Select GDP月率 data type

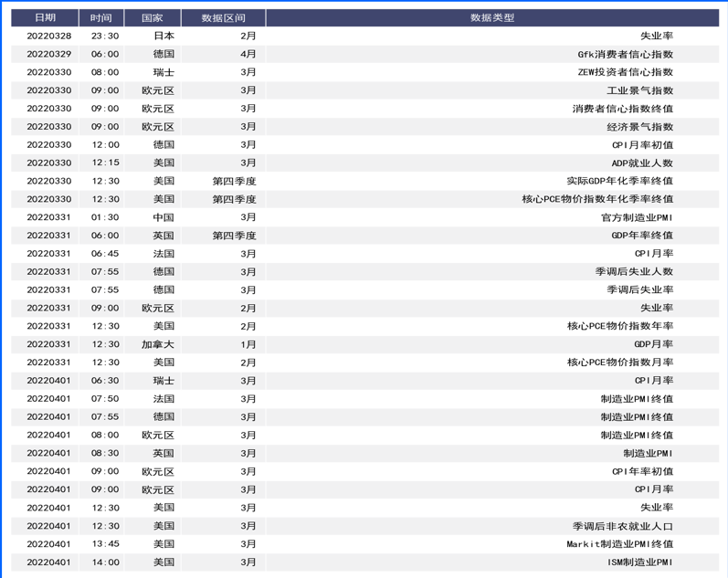point(654,344)
